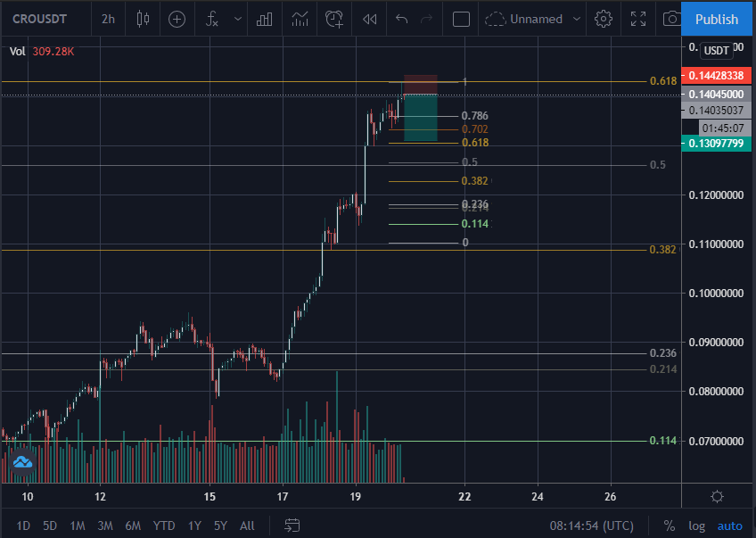
Task: Open the price scale settings gear
Action: [x=717, y=496]
